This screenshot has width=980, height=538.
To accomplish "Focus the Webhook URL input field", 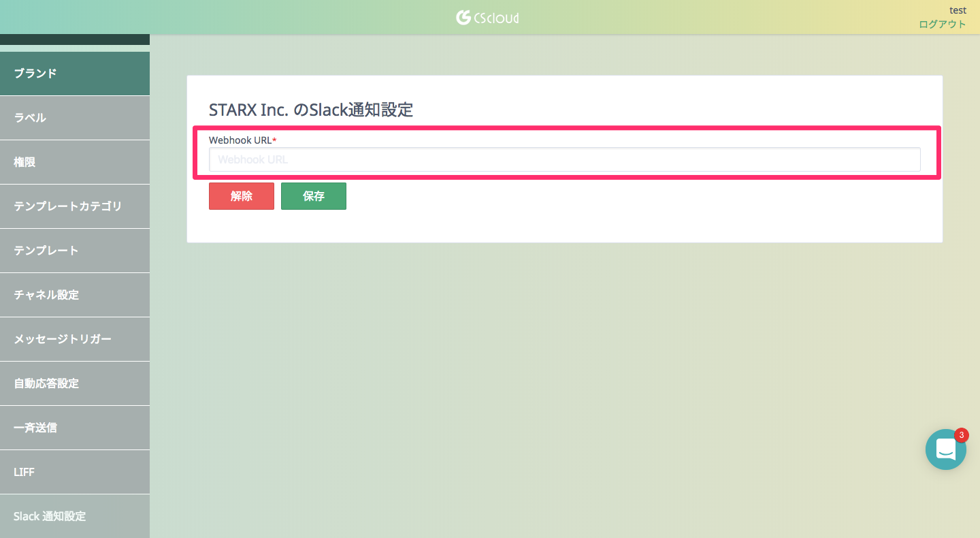I will (565, 159).
